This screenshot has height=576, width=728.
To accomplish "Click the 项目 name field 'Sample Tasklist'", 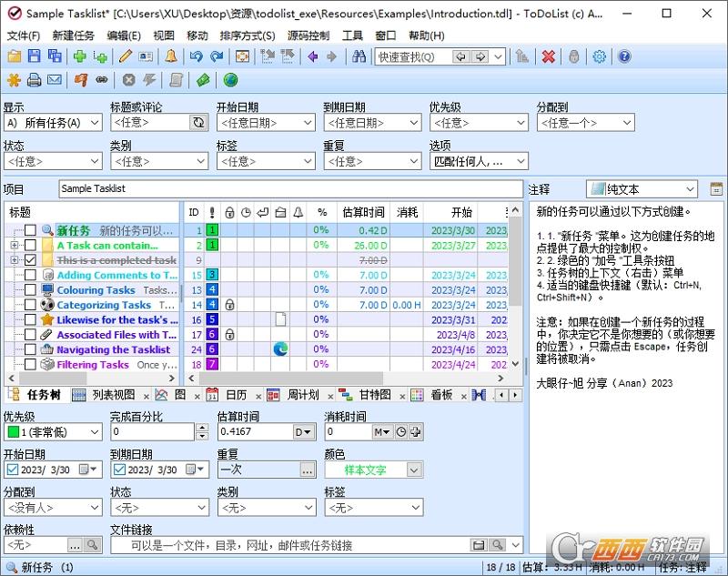I will pyautogui.click(x=291, y=189).
